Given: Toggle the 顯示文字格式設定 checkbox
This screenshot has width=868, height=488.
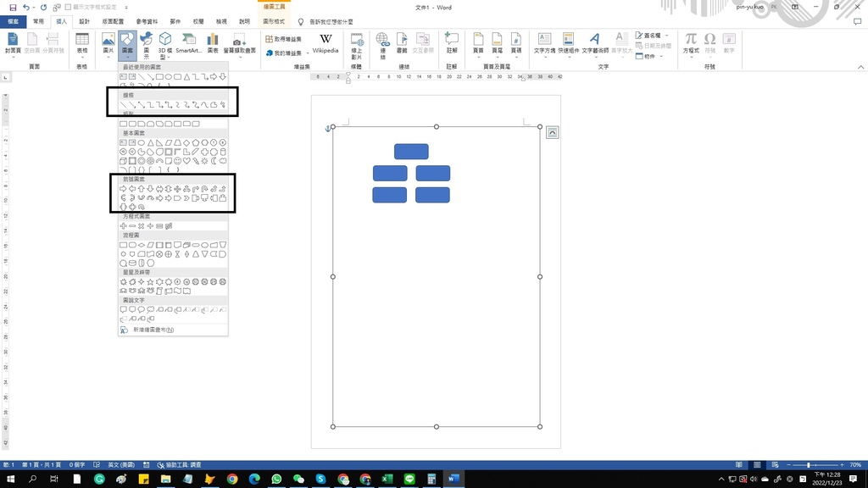Looking at the screenshot, I should pyautogui.click(x=68, y=7).
